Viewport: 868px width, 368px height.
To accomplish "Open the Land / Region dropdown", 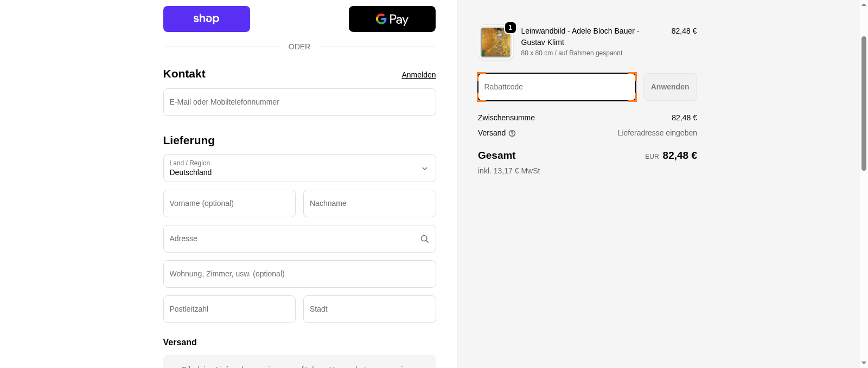I will pyautogui.click(x=299, y=168).
